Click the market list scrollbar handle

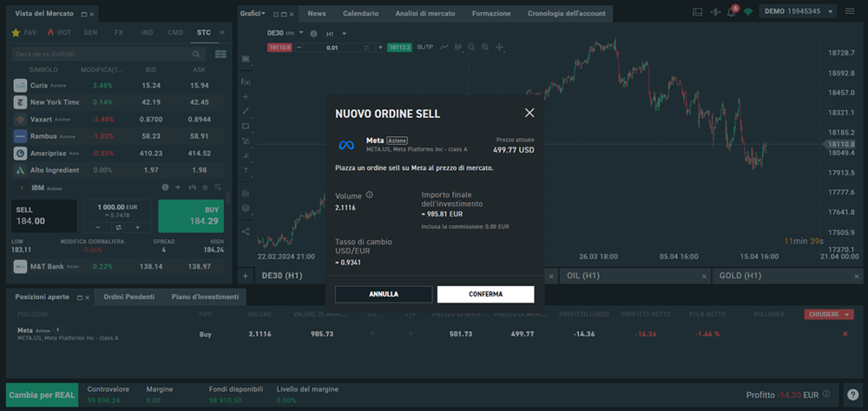pos(228,199)
